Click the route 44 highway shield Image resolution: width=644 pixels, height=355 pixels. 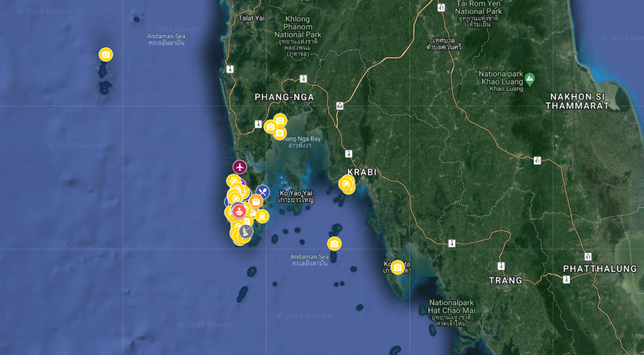(340, 105)
